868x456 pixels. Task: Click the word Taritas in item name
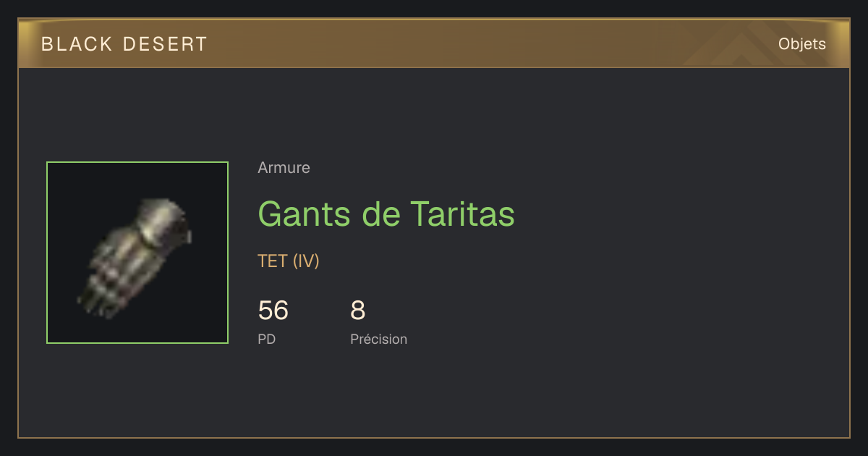coord(462,214)
